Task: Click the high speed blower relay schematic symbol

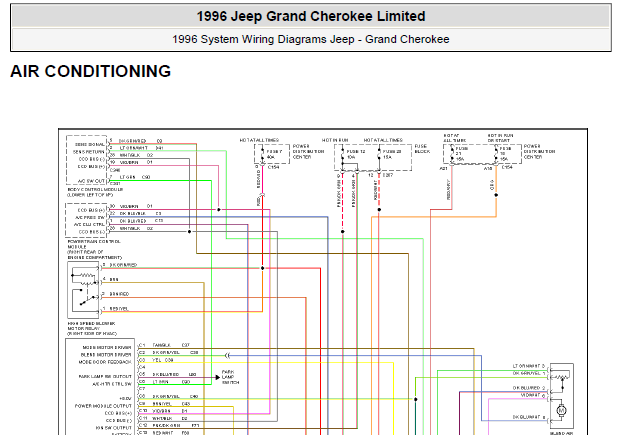Action: pos(83,290)
